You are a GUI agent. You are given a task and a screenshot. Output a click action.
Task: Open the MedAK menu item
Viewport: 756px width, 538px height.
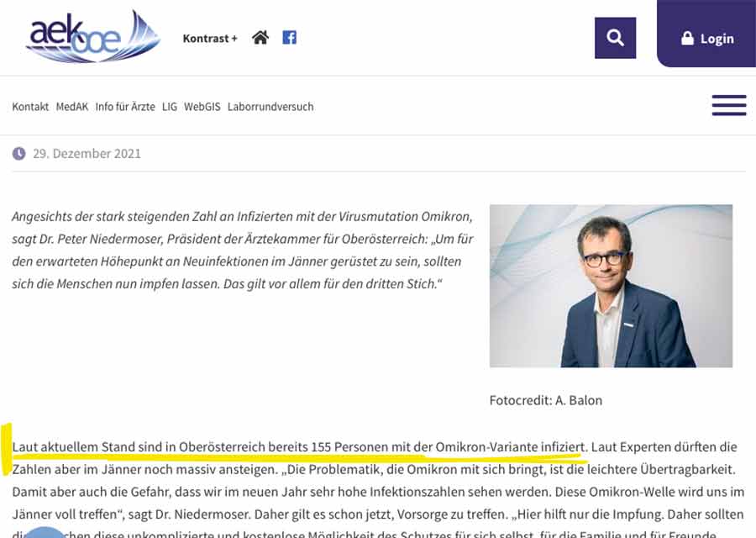point(72,107)
